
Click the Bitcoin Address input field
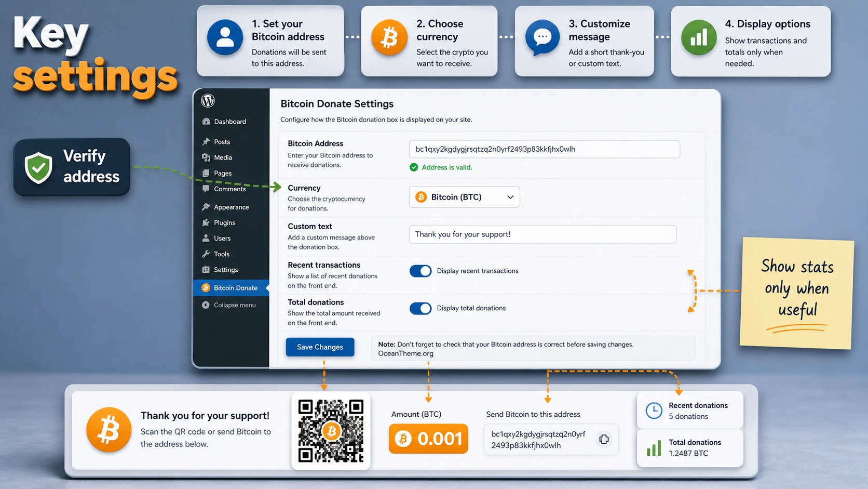pos(545,149)
